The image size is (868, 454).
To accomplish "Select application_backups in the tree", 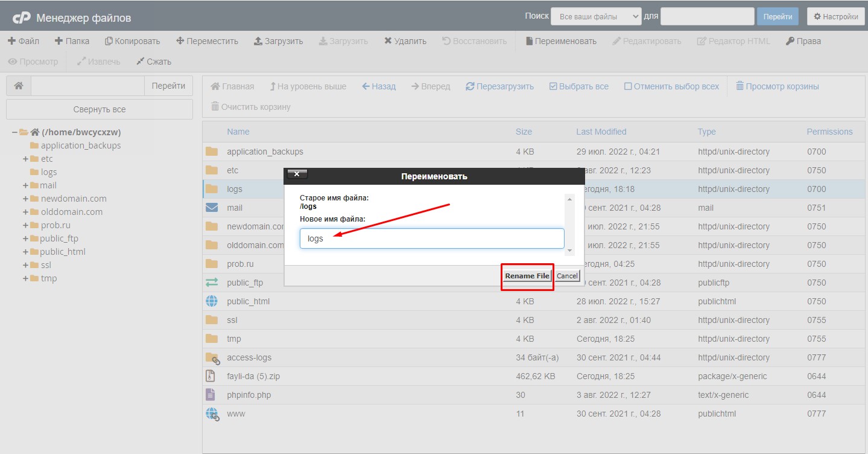I will 81,145.
